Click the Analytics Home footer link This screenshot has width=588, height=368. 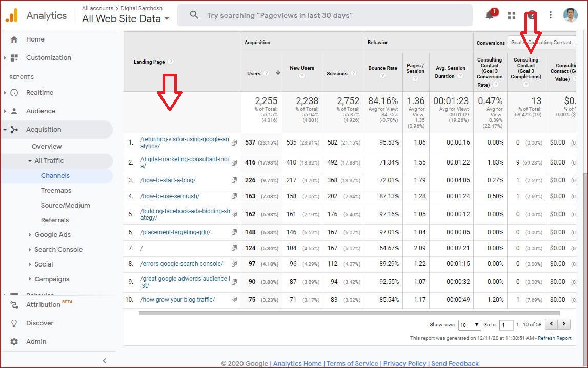click(297, 363)
